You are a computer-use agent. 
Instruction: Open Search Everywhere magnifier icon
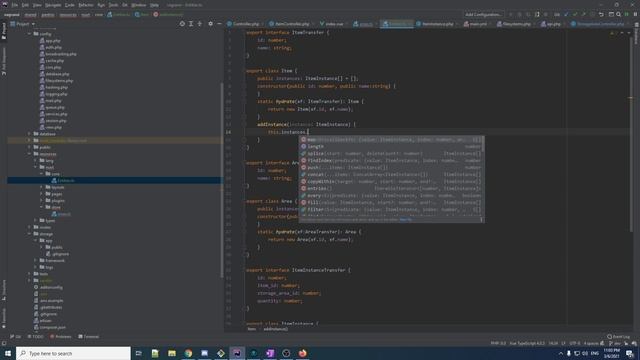(x=619, y=14)
